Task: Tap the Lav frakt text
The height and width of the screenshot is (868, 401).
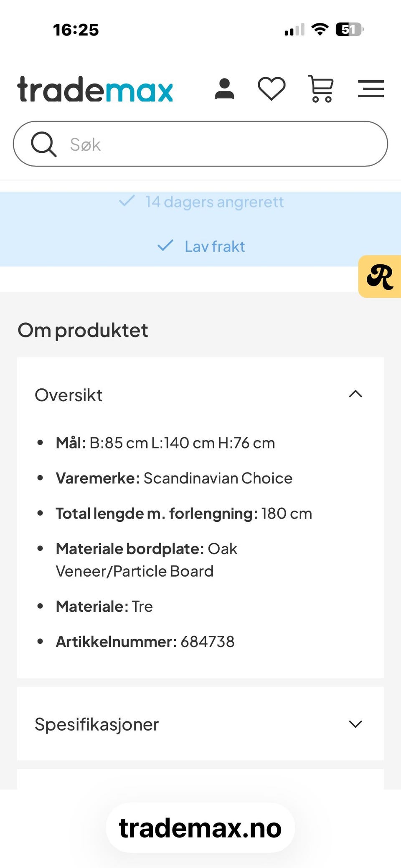Action: pyautogui.click(x=215, y=246)
